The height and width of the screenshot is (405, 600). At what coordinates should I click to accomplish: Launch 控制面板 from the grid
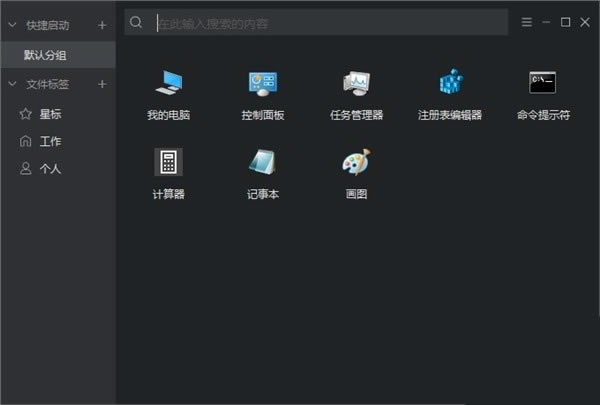pos(263,83)
